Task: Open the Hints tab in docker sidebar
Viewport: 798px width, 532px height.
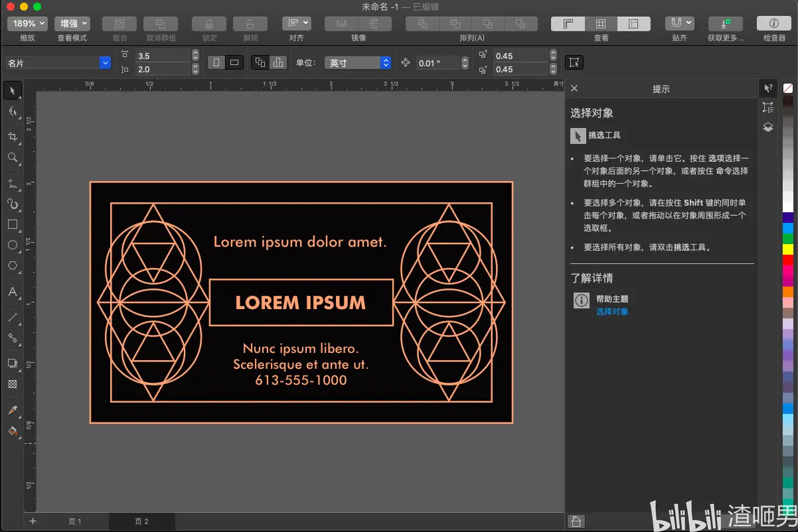Action: coord(768,88)
